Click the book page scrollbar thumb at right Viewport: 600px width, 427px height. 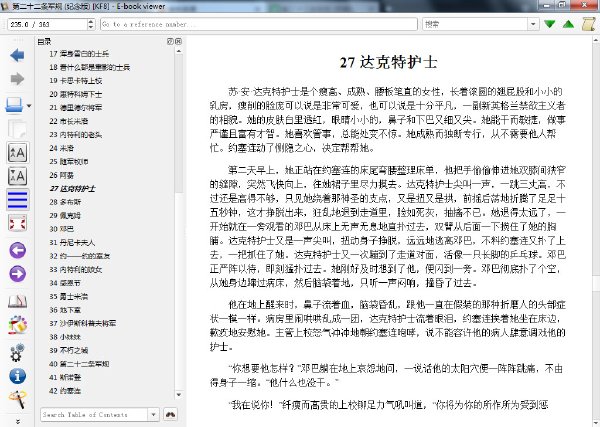point(596,283)
